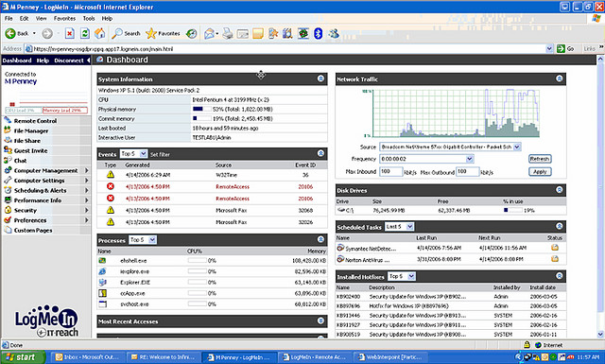Collapse the Events panel
The height and width of the screenshot is (364, 605).
coord(320,153)
